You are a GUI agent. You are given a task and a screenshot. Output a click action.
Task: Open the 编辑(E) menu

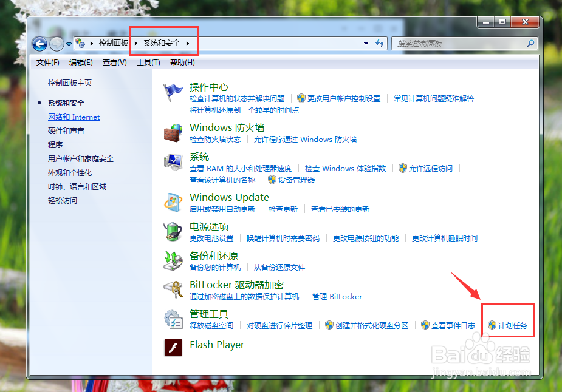click(x=81, y=63)
